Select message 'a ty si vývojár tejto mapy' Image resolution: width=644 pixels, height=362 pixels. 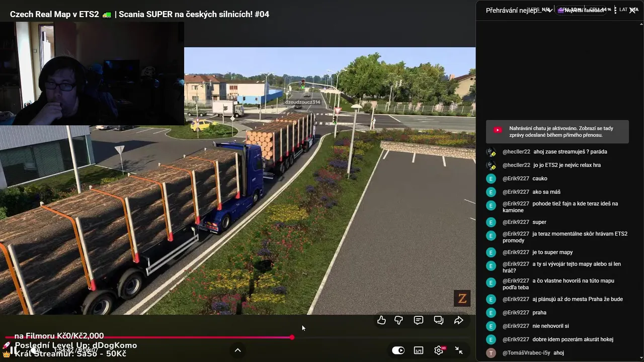tap(562, 267)
